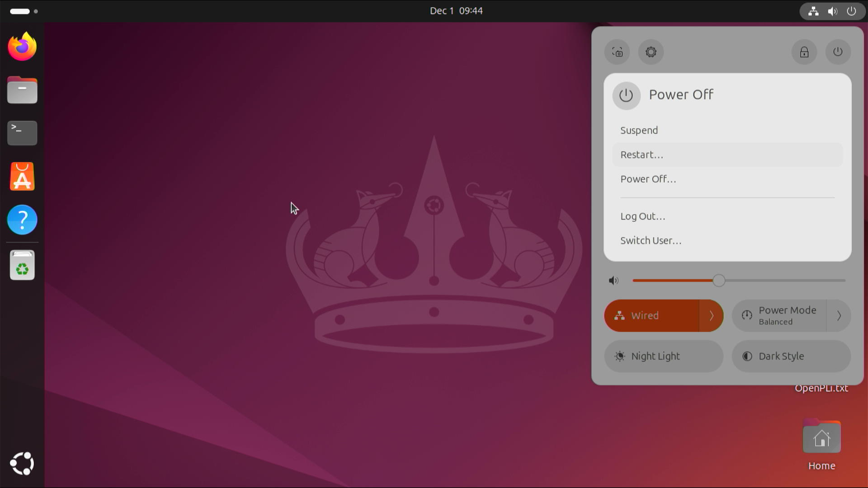Open Settings via the gear icon
Image resolution: width=868 pixels, height=488 pixels.
pos(651,52)
